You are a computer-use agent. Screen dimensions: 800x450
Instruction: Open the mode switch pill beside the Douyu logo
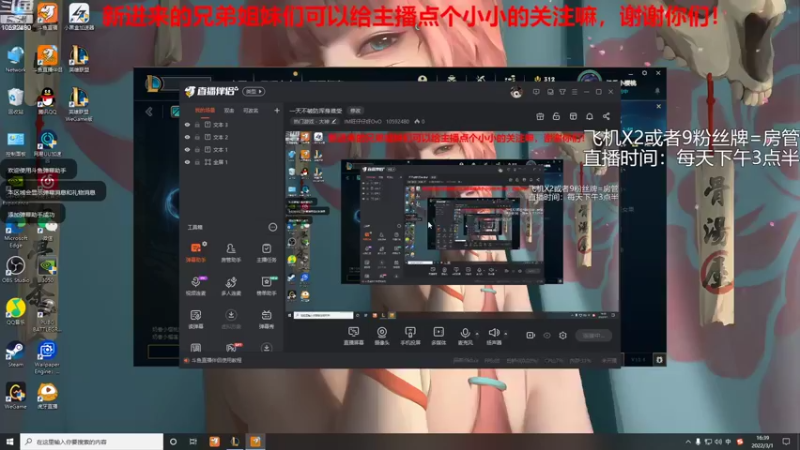(x=254, y=91)
